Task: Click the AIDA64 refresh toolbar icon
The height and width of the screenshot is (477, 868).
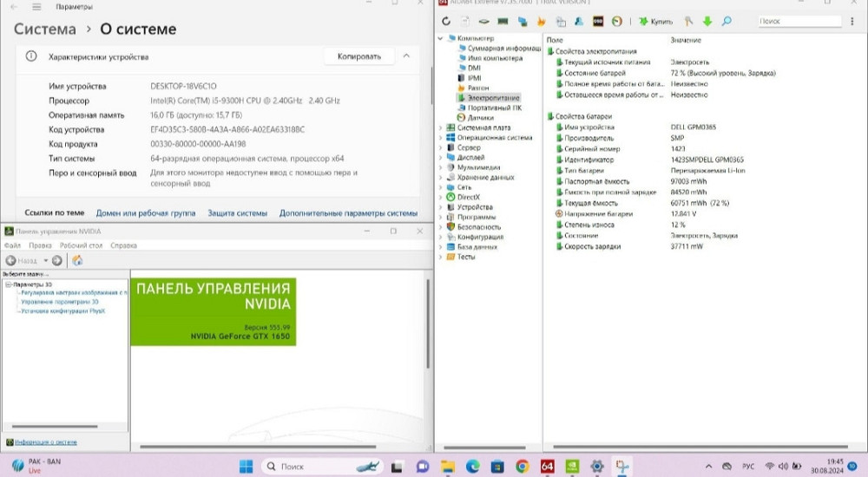Action: (446, 21)
